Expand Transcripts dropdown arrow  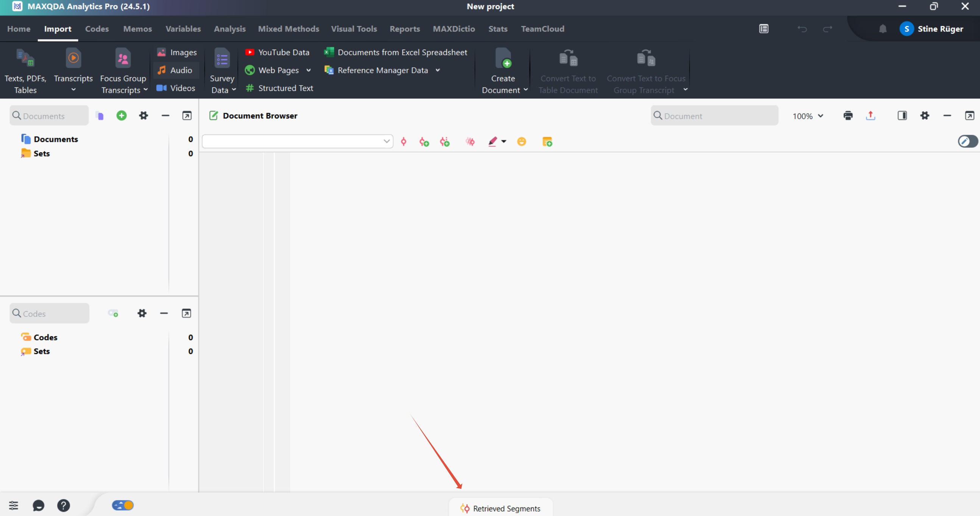[x=73, y=90]
